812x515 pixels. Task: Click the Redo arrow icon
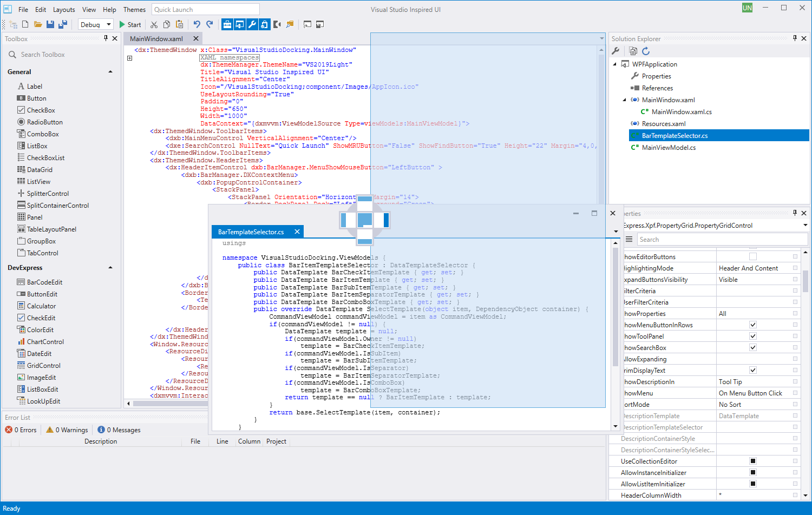pyautogui.click(x=209, y=24)
